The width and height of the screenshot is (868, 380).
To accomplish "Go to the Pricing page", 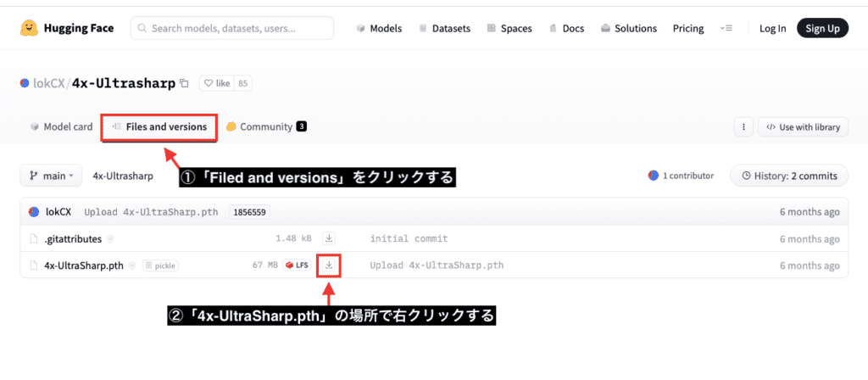I will coord(688,28).
